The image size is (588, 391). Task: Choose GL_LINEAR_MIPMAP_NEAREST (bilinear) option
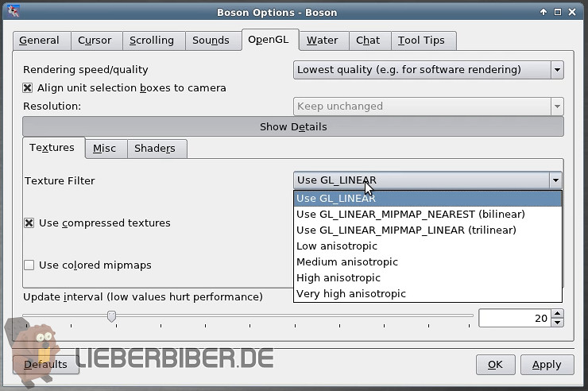(x=427, y=214)
